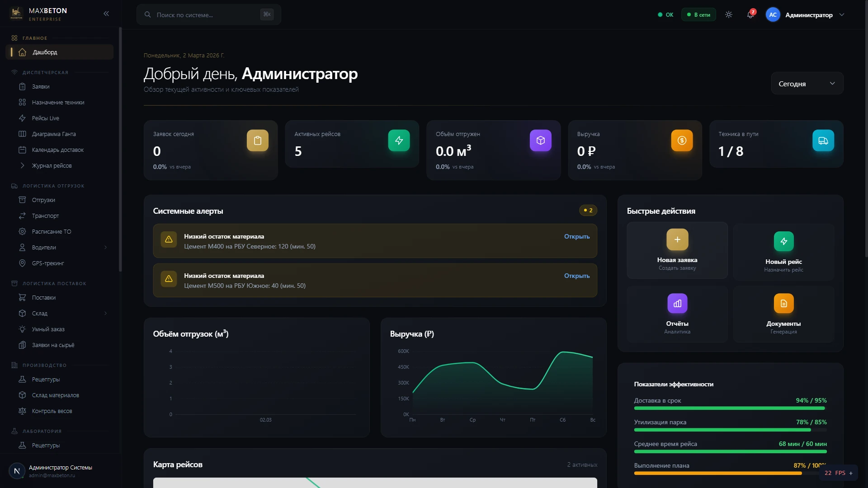868x488 pixels.
Task: Click the GPS-трекинг pin icon
Action: tap(22, 263)
